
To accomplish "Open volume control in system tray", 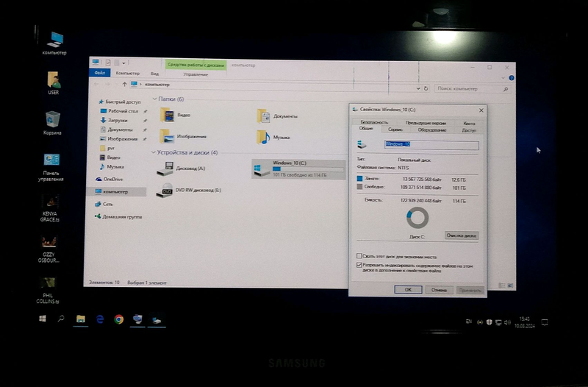I will click(x=507, y=322).
